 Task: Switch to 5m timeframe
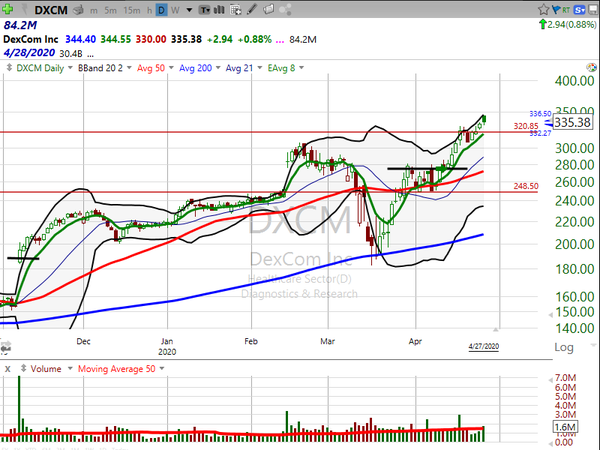(110, 10)
